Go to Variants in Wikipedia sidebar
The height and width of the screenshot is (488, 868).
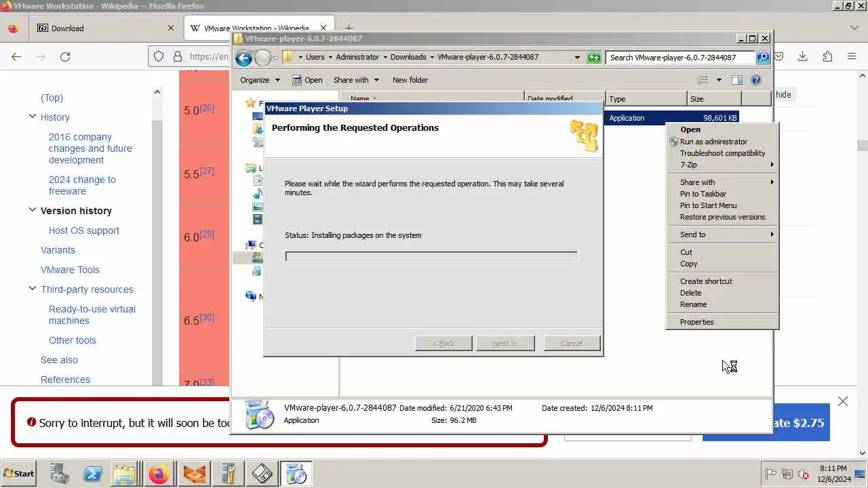coord(58,250)
